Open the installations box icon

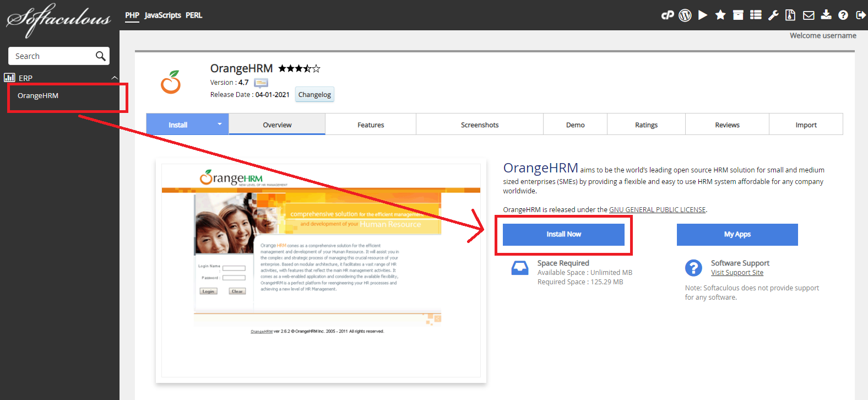[x=738, y=15]
